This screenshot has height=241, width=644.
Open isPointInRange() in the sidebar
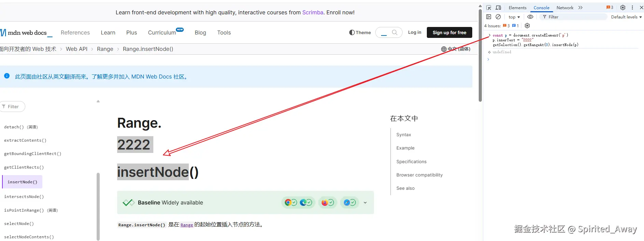tap(31, 210)
